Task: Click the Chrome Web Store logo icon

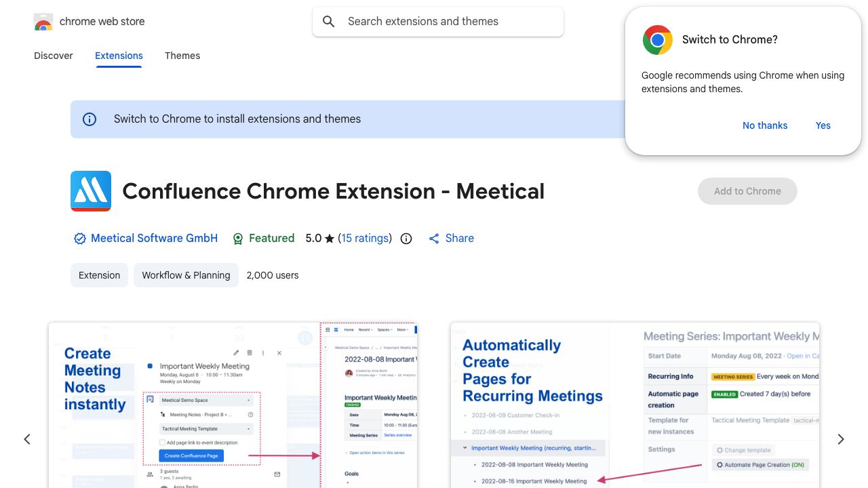Action: point(43,22)
